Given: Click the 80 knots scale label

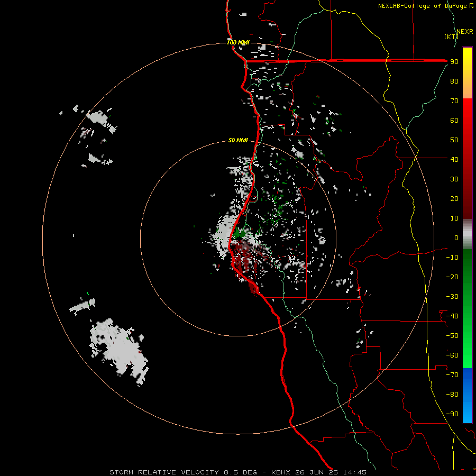Looking at the screenshot, I should [454, 81].
